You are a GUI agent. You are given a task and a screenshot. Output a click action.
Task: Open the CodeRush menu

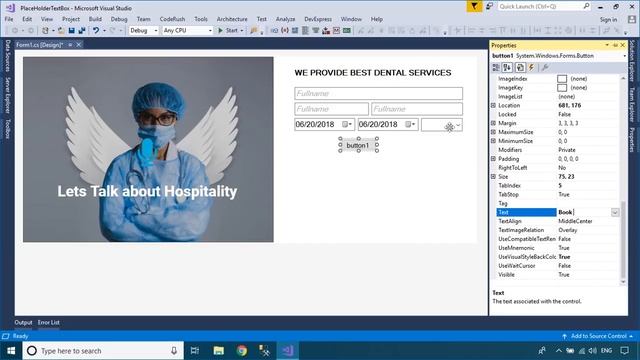pyautogui.click(x=172, y=19)
